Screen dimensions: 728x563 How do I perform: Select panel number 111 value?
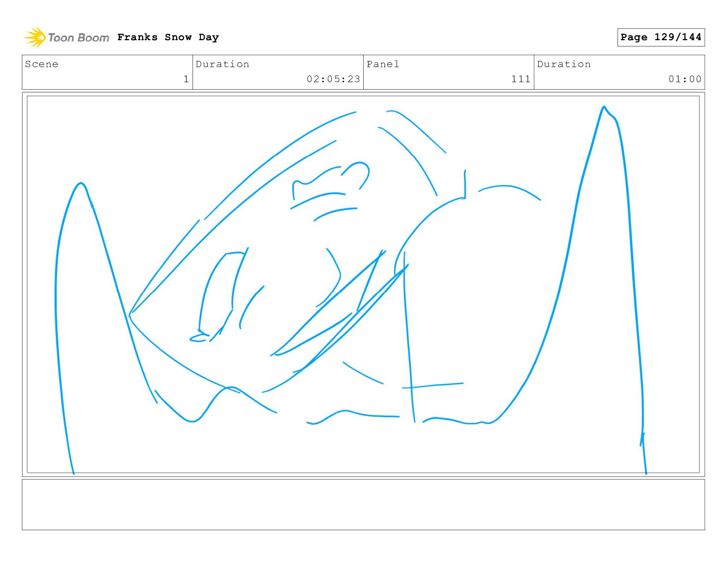[521, 79]
